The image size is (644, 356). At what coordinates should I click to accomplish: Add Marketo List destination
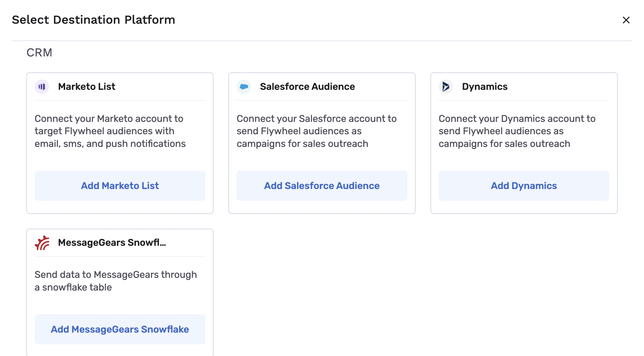point(120,186)
